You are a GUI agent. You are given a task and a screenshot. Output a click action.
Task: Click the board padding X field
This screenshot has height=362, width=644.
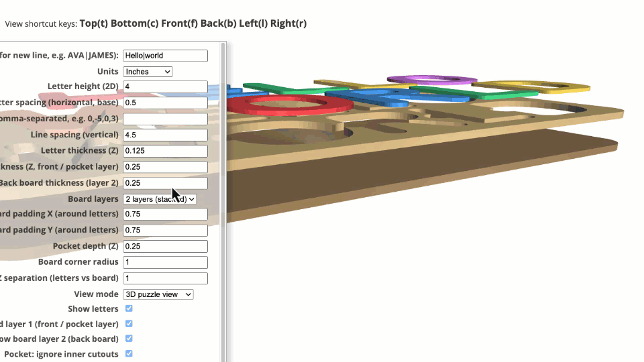165,215
